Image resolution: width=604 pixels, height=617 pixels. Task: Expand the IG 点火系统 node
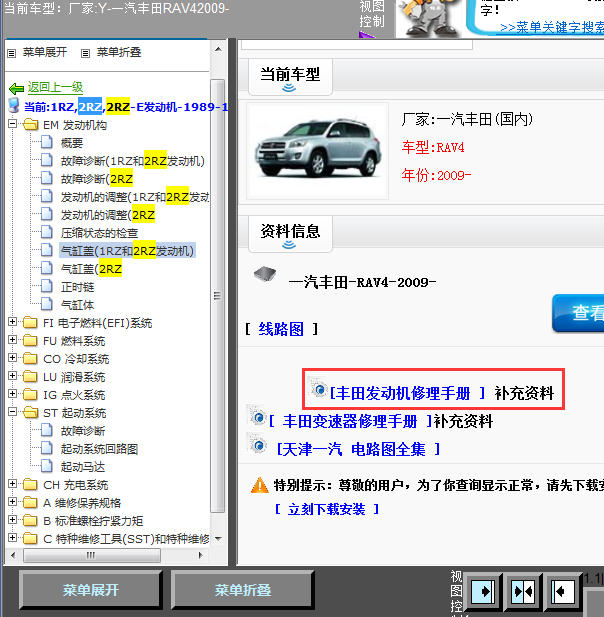pyautogui.click(x=13, y=393)
